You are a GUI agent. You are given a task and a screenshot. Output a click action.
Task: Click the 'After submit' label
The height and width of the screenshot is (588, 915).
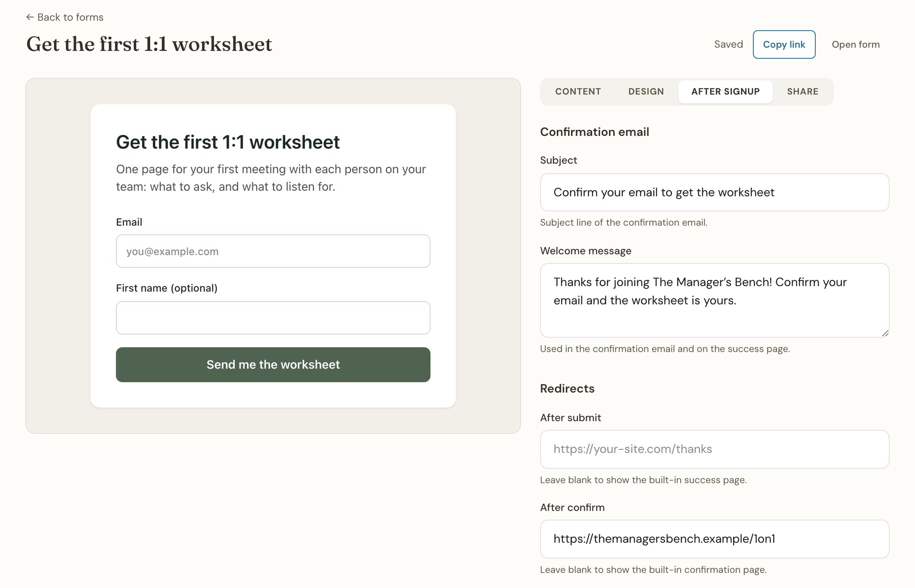coord(570,418)
